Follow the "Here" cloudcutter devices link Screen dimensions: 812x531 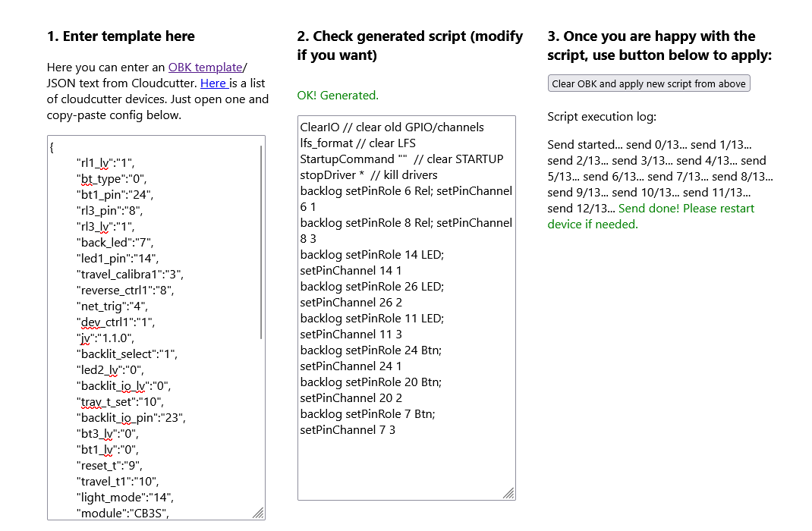pyautogui.click(x=213, y=83)
